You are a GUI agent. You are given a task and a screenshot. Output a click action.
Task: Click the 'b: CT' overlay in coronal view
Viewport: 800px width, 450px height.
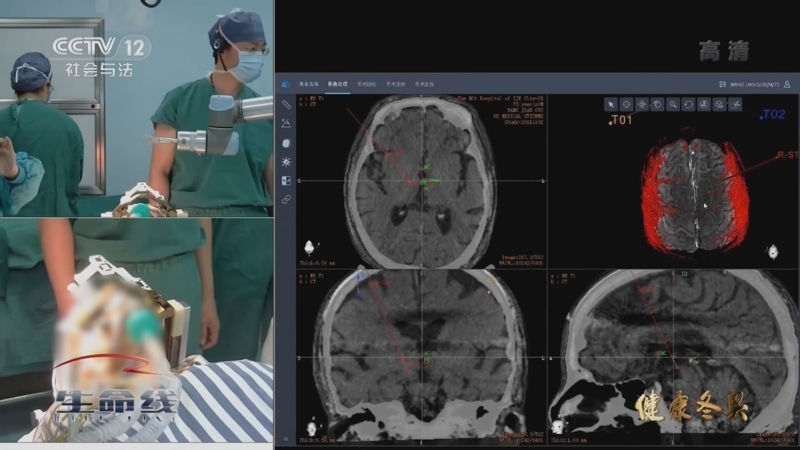(308, 282)
